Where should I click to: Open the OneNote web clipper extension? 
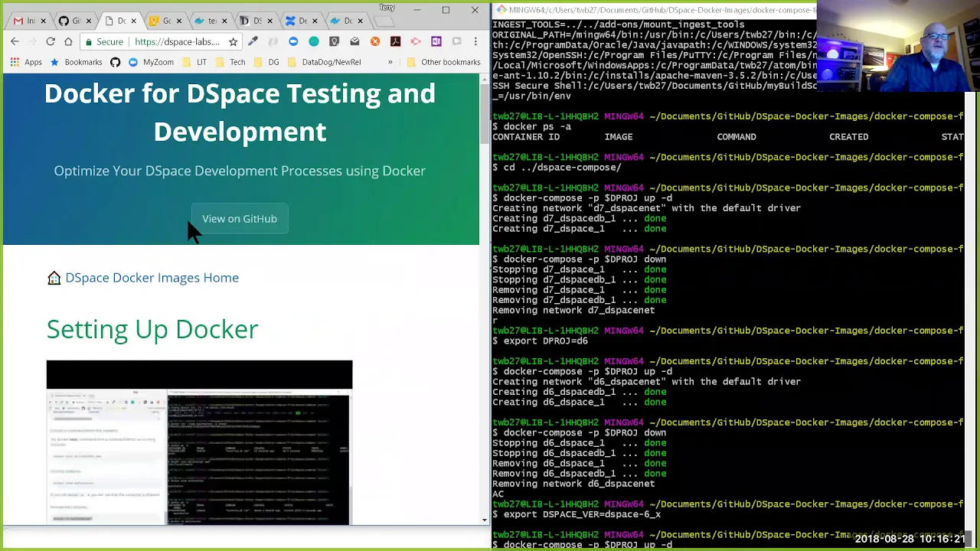(436, 41)
